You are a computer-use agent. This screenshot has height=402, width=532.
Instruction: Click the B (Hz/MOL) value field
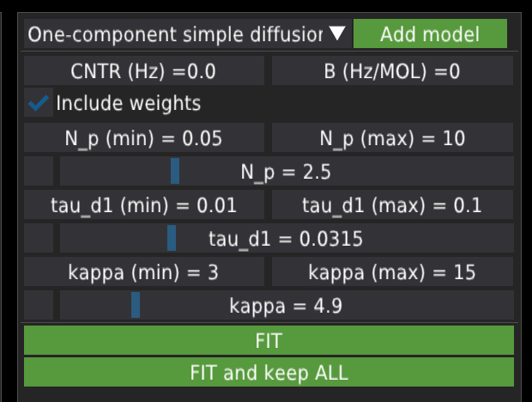392,71
